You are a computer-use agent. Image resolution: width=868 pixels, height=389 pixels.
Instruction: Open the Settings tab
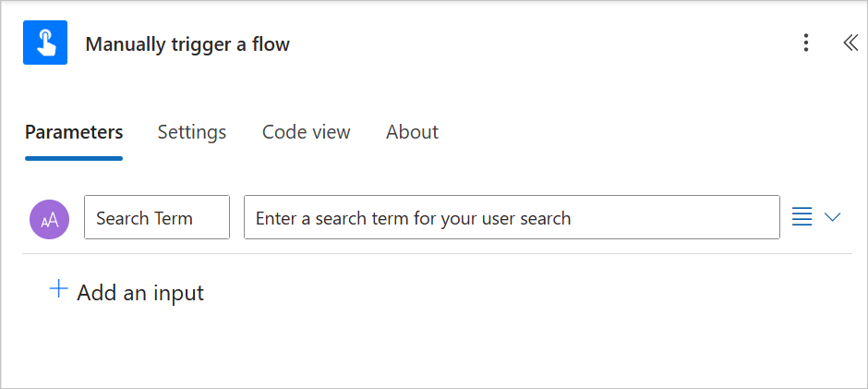[x=191, y=132]
